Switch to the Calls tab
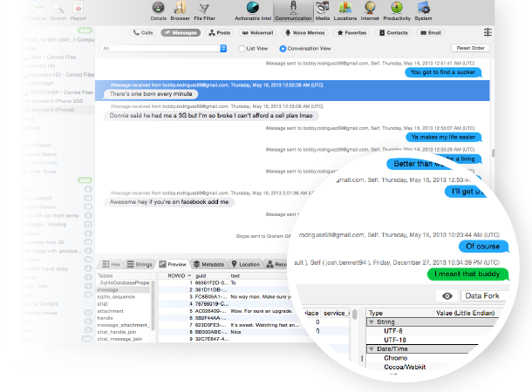The height and width of the screenshot is (392, 532). click(x=143, y=33)
